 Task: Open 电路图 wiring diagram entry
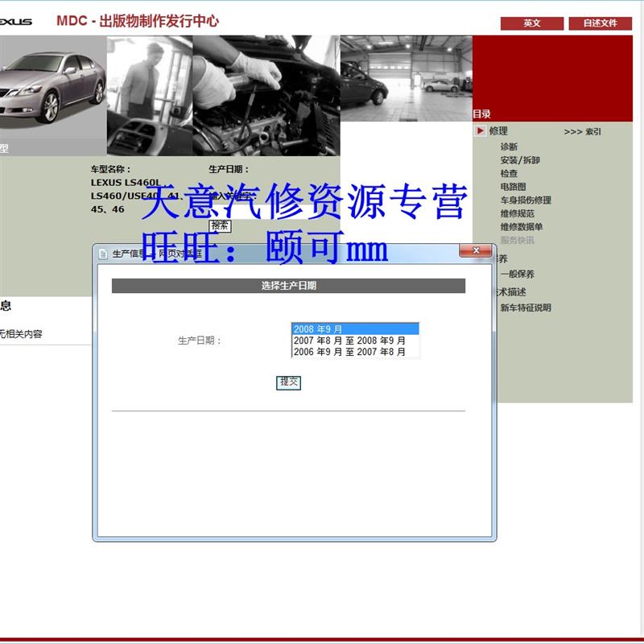[513, 187]
